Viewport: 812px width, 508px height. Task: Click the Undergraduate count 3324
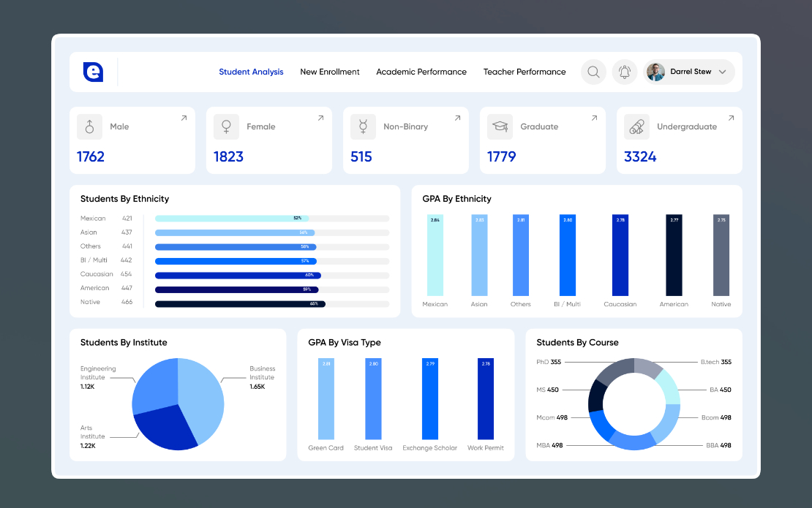[640, 156]
